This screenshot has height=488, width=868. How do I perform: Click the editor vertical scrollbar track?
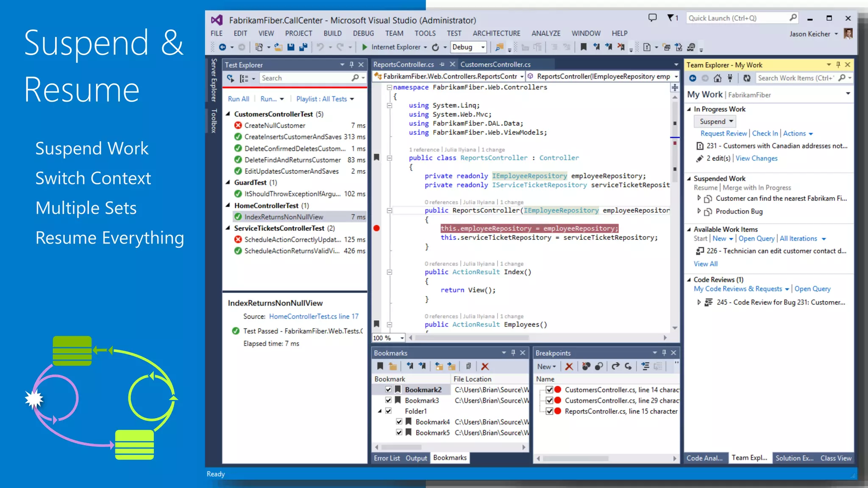coord(675,212)
